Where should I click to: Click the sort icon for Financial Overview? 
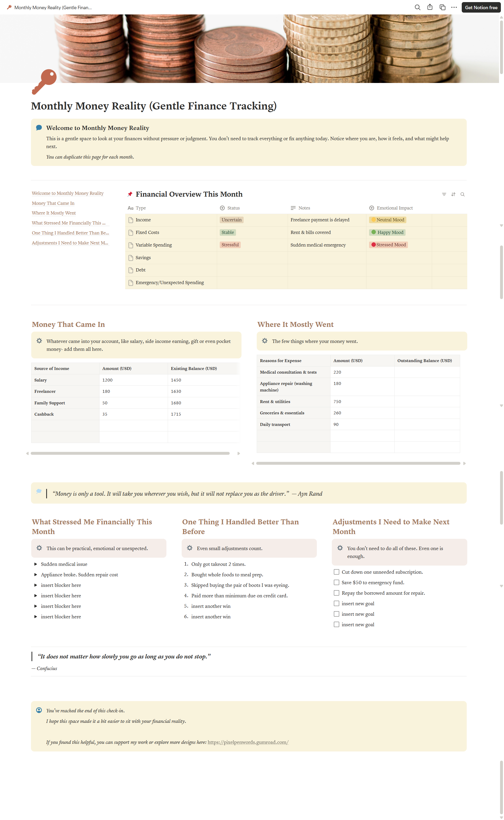(453, 194)
